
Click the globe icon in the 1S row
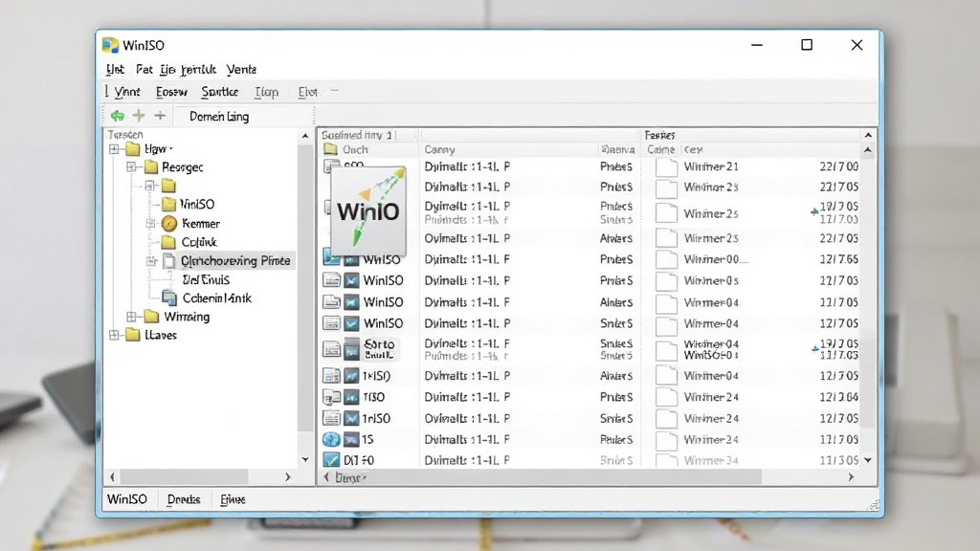pyautogui.click(x=331, y=439)
